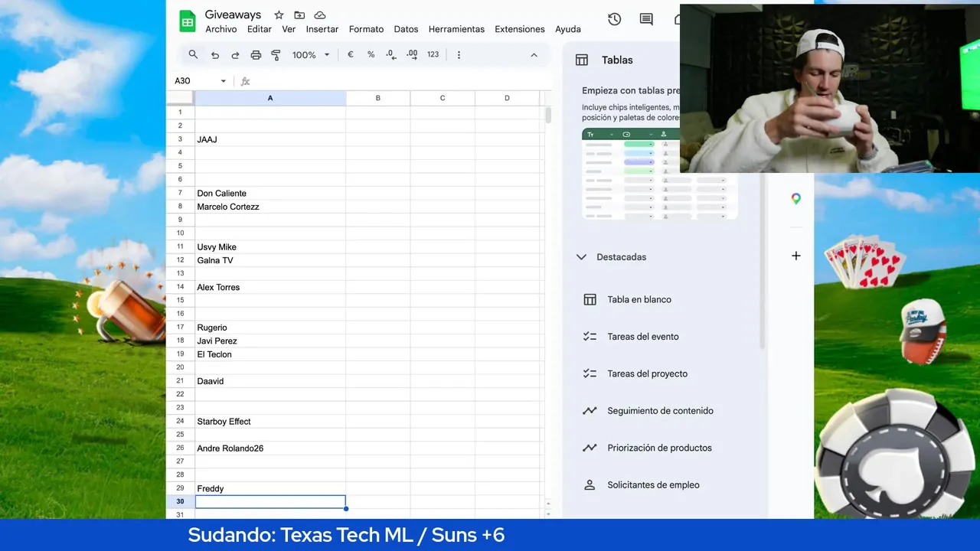Select the cell Starboy Effect

coord(270,422)
